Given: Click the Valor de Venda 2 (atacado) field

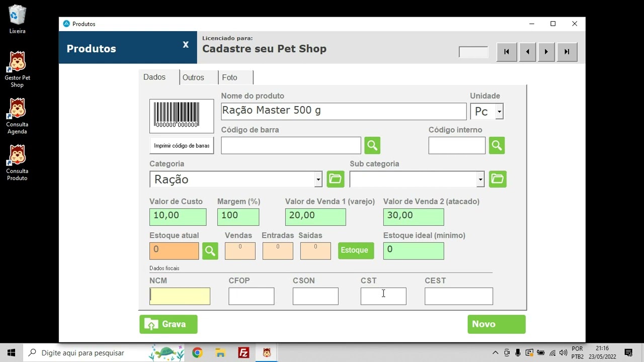Looking at the screenshot, I should pos(414,217).
